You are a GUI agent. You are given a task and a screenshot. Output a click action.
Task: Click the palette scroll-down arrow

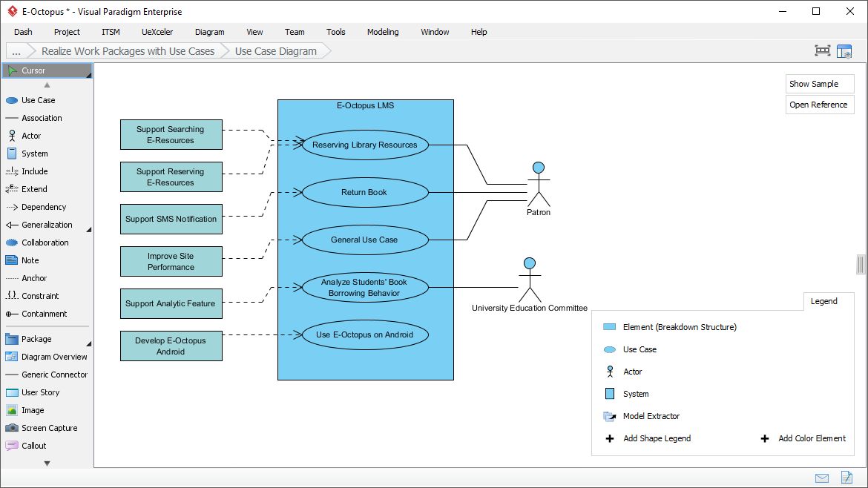47,464
